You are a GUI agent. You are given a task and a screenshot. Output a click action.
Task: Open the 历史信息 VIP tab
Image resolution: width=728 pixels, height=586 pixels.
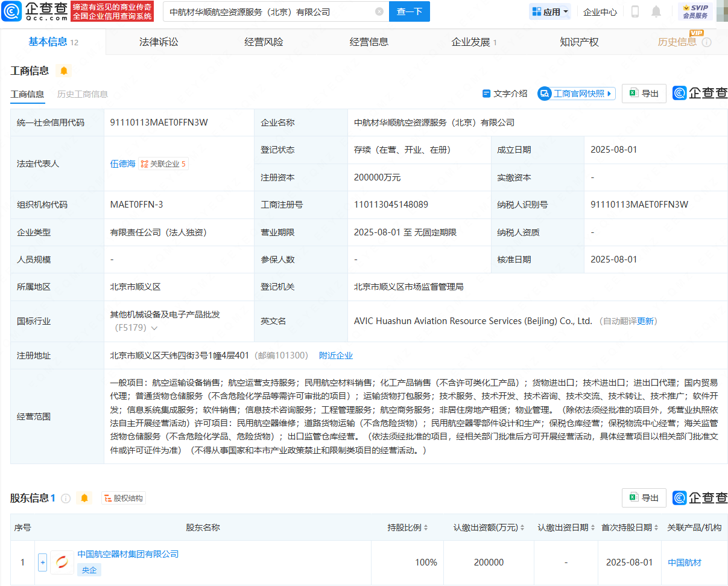[677, 42]
